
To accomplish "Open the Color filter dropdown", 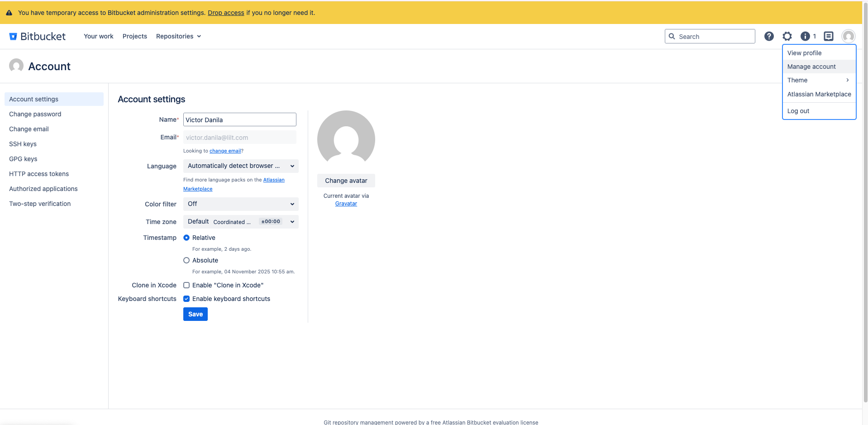I will click(x=241, y=204).
